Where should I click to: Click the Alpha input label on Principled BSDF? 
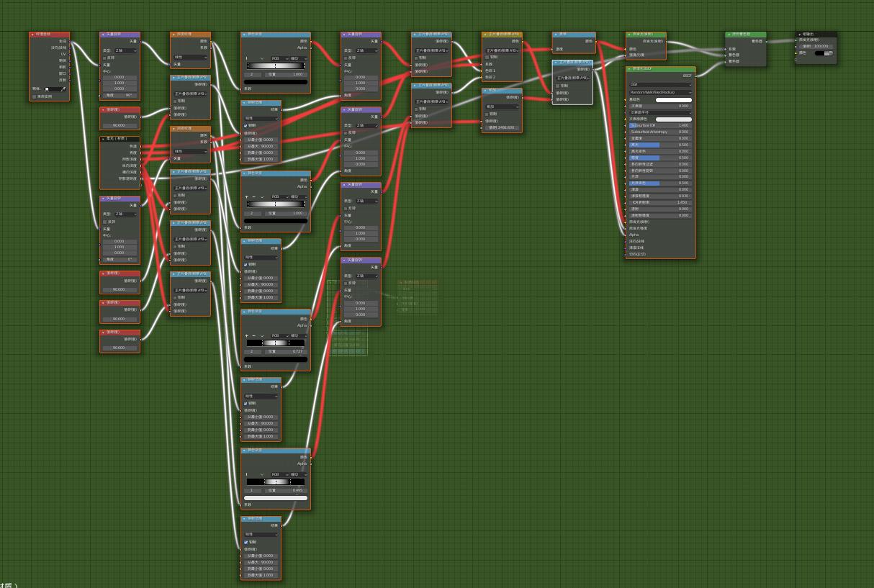(634, 235)
